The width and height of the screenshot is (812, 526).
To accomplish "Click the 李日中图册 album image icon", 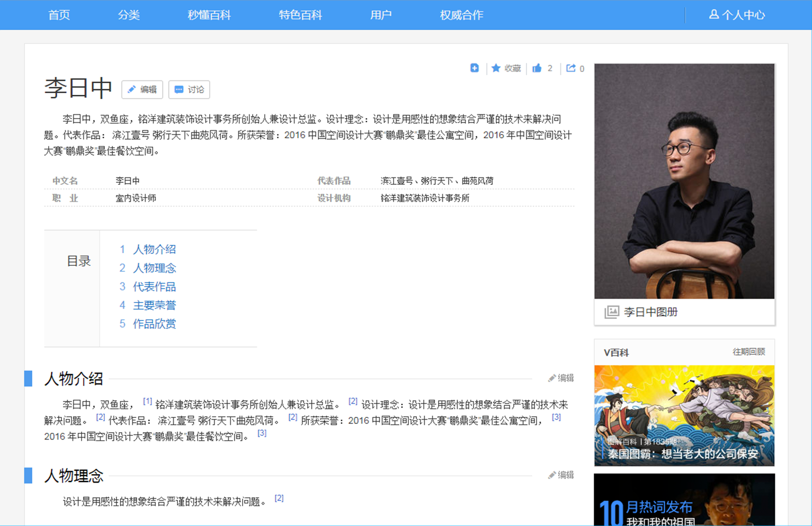I will (x=612, y=312).
